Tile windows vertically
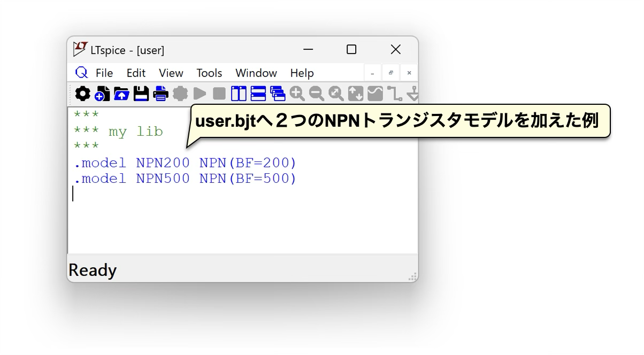Screen dimensions: 644x355 pyautogui.click(x=239, y=94)
